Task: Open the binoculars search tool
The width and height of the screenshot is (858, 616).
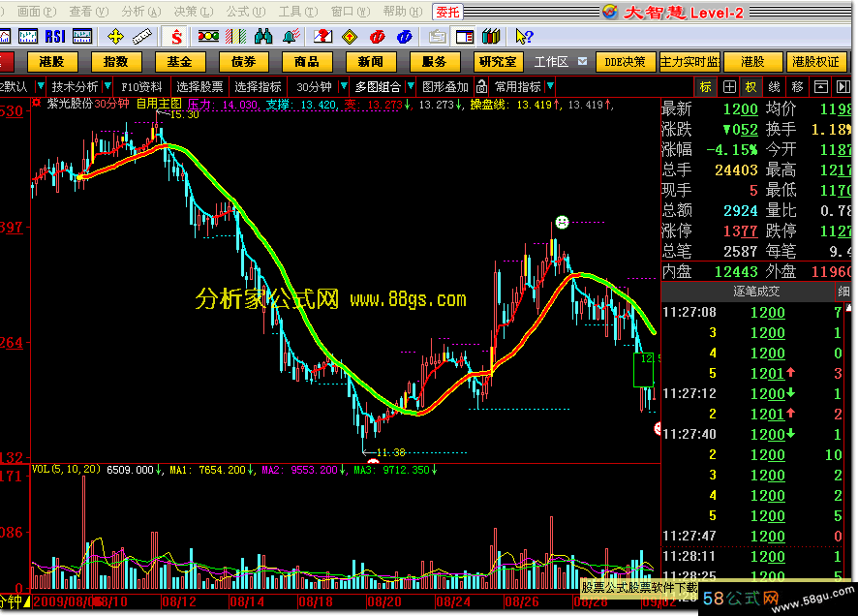Action: 263,37
